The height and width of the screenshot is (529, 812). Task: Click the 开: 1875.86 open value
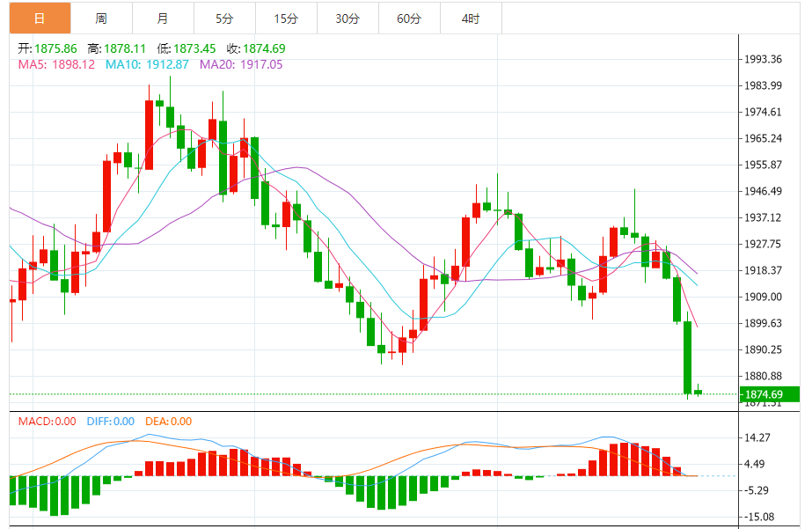[48, 48]
